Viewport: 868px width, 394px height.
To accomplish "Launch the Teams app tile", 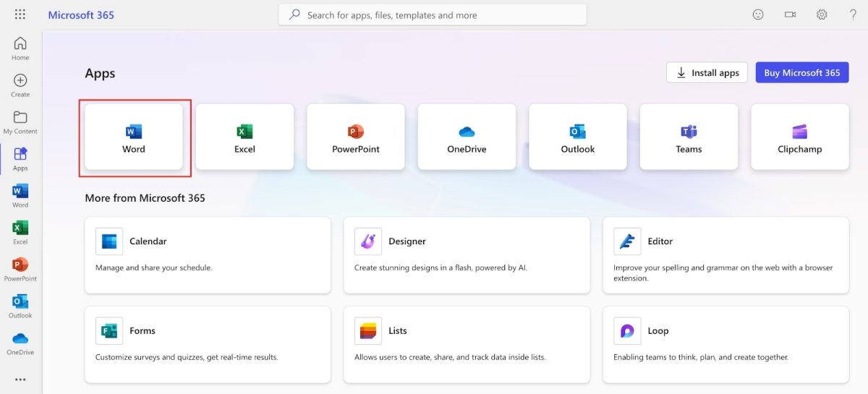I will pyautogui.click(x=689, y=137).
